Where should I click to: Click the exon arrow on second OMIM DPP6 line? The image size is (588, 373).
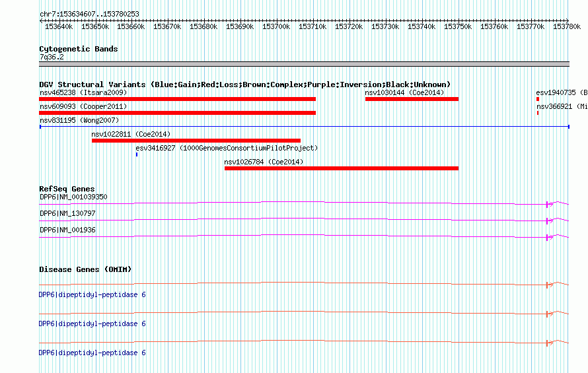pos(550,314)
